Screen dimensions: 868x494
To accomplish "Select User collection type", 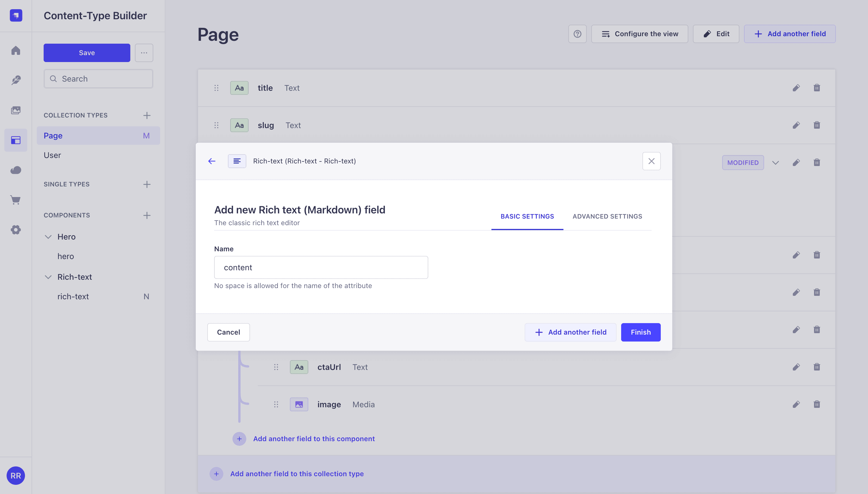I will point(52,155).
